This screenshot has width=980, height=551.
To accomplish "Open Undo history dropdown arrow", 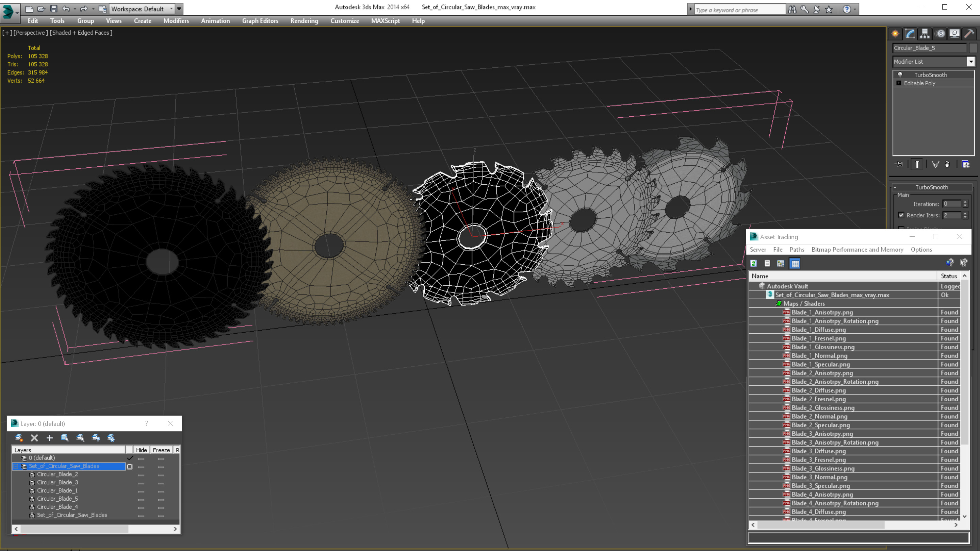I will click(75, 9).
